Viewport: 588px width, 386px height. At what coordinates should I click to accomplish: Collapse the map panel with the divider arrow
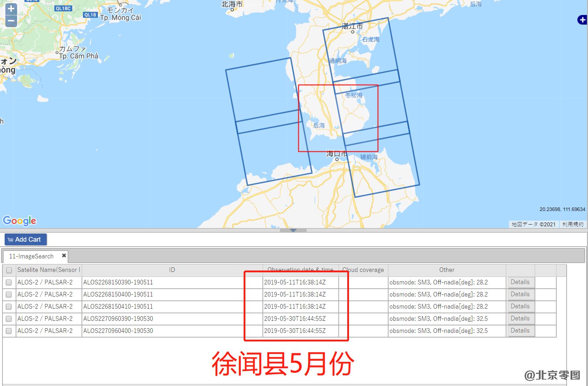tap(293, 230)
